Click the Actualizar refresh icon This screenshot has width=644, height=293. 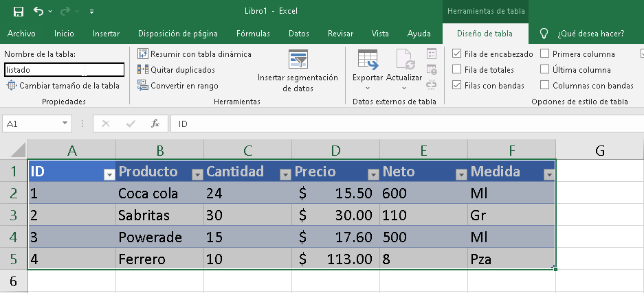point(406,60)
